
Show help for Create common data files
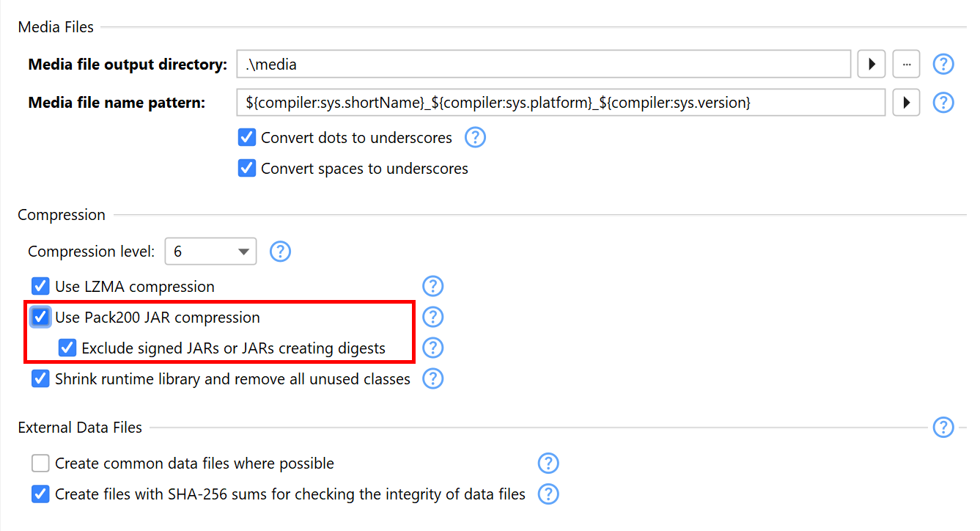[548, 464]
